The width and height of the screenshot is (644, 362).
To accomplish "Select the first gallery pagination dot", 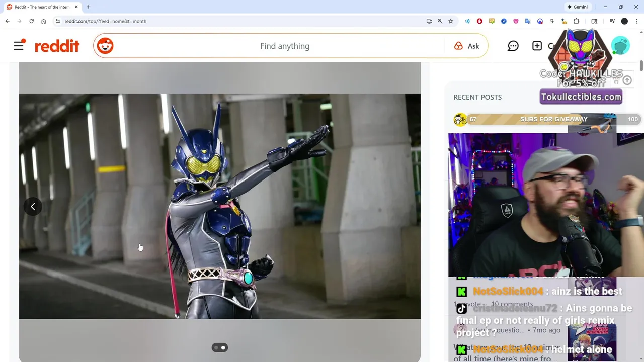I will point(216,347).
